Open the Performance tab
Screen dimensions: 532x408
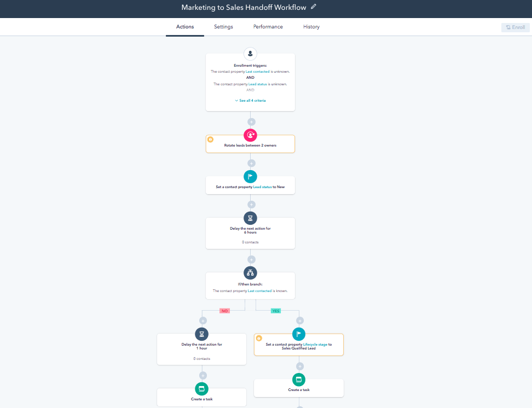click(x=268, y=26)
